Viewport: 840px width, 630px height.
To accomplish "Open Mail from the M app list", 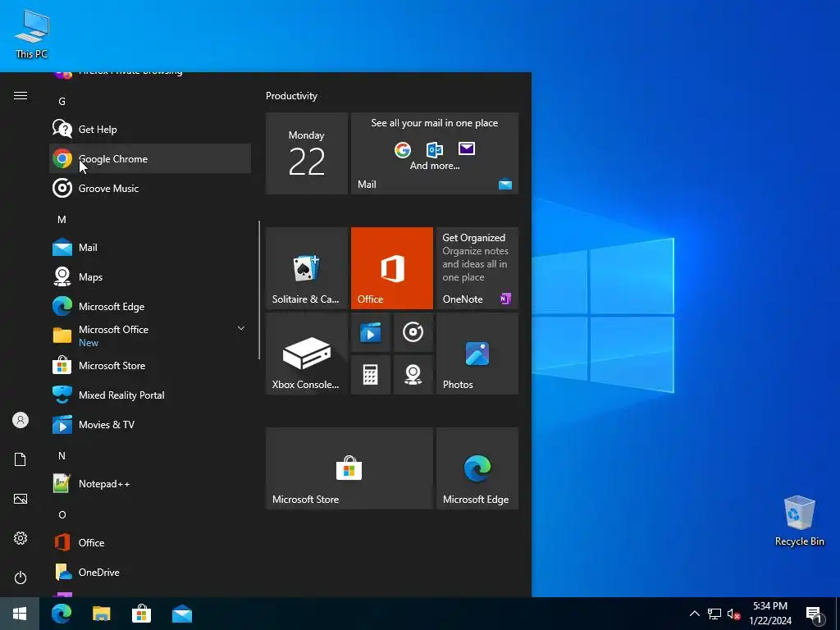I will (x=150, y=247).
